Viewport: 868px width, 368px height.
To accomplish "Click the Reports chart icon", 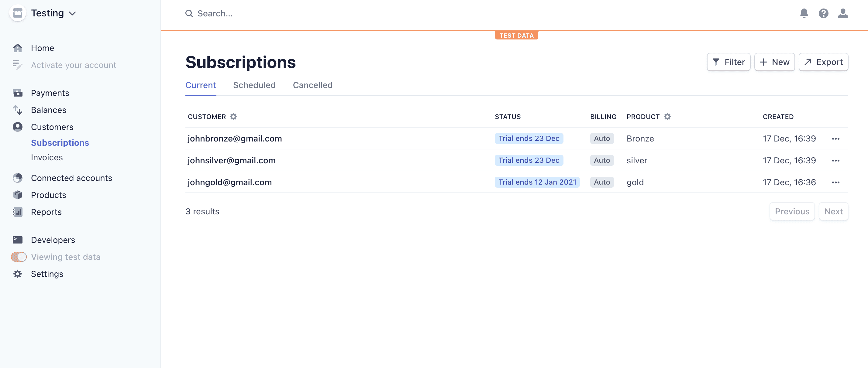I will tap(18, 212).
